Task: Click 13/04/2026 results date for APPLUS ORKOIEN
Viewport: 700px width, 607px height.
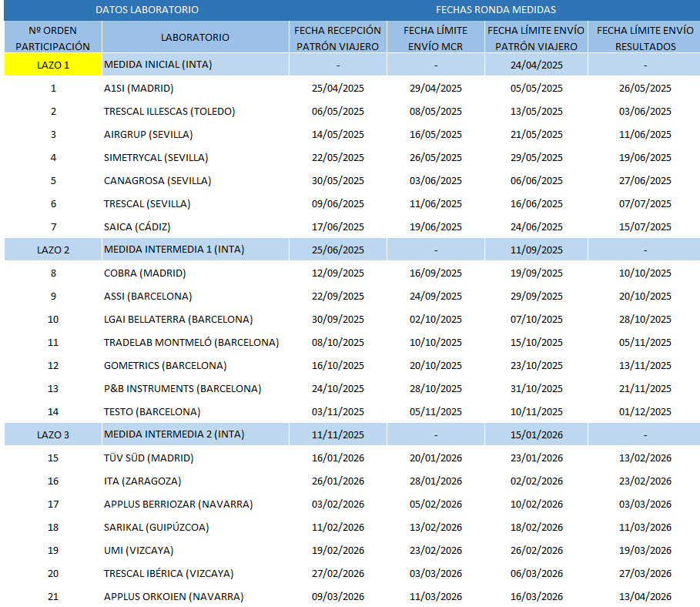Action: tap(645, 597)
